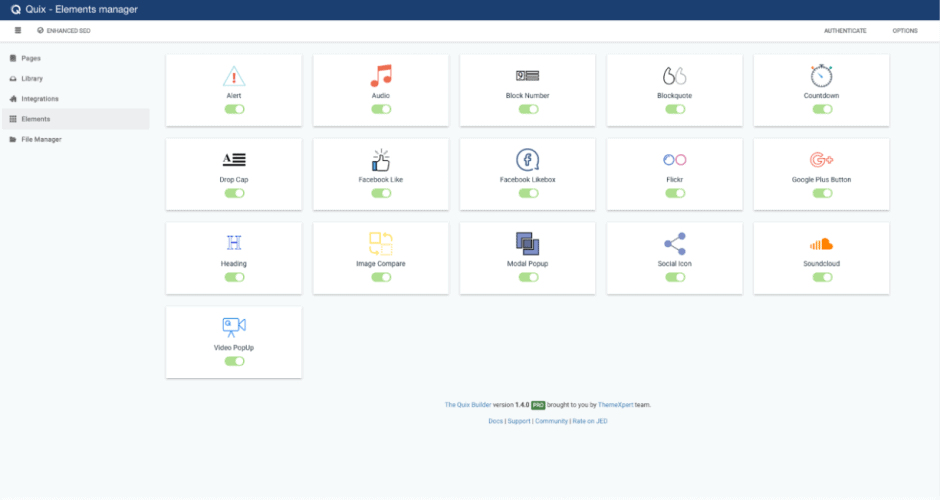
Task: Turn off the Google Plus Button toggle
Action: (x=821, y=193)
